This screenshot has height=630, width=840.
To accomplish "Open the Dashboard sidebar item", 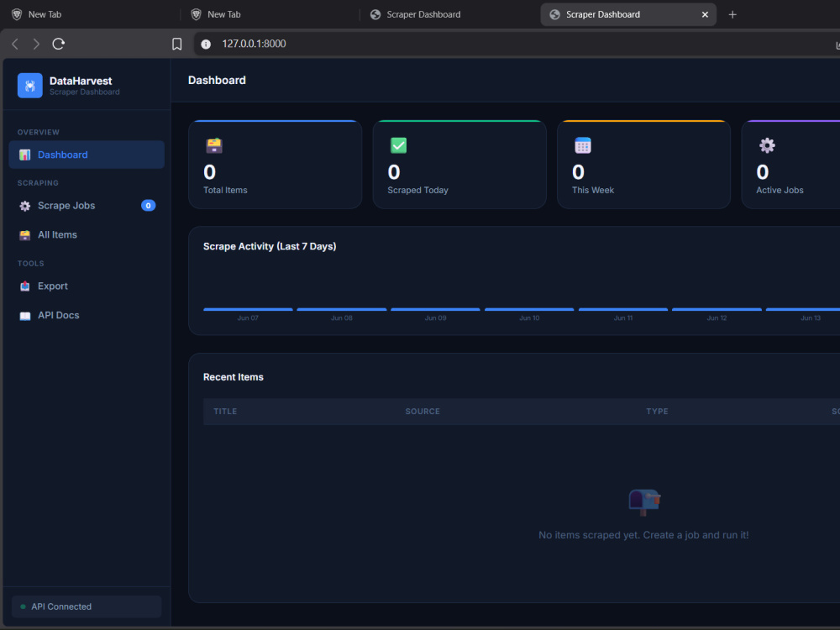I will [x=87, y=155].
